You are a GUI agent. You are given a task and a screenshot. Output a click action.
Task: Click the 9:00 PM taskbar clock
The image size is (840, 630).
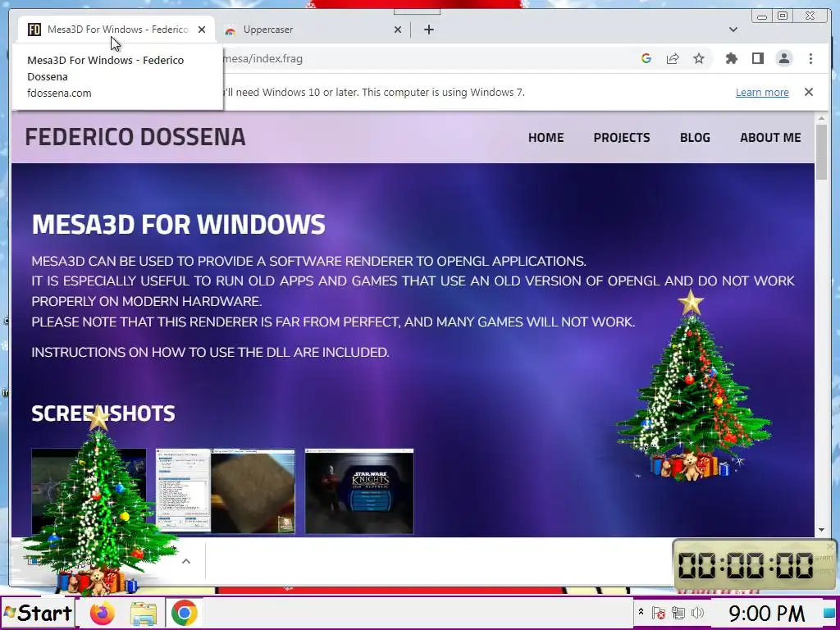pos(766,613)
